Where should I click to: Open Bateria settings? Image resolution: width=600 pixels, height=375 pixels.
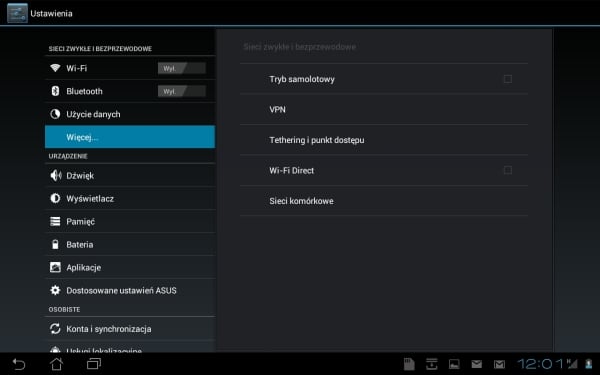coord(130,244)
